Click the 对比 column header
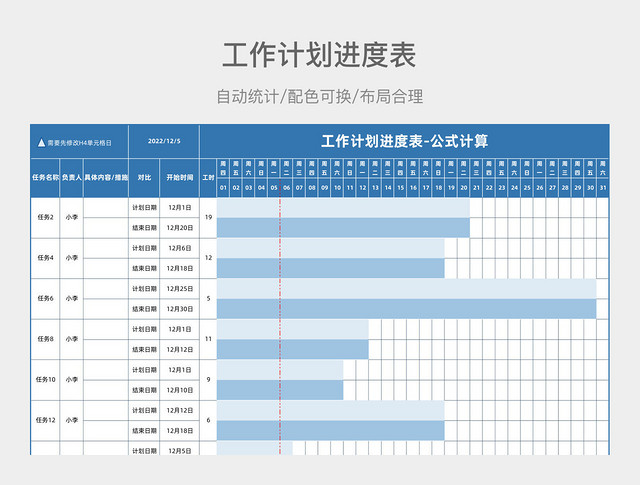The image size is (640, 485). tap(144, 178)
